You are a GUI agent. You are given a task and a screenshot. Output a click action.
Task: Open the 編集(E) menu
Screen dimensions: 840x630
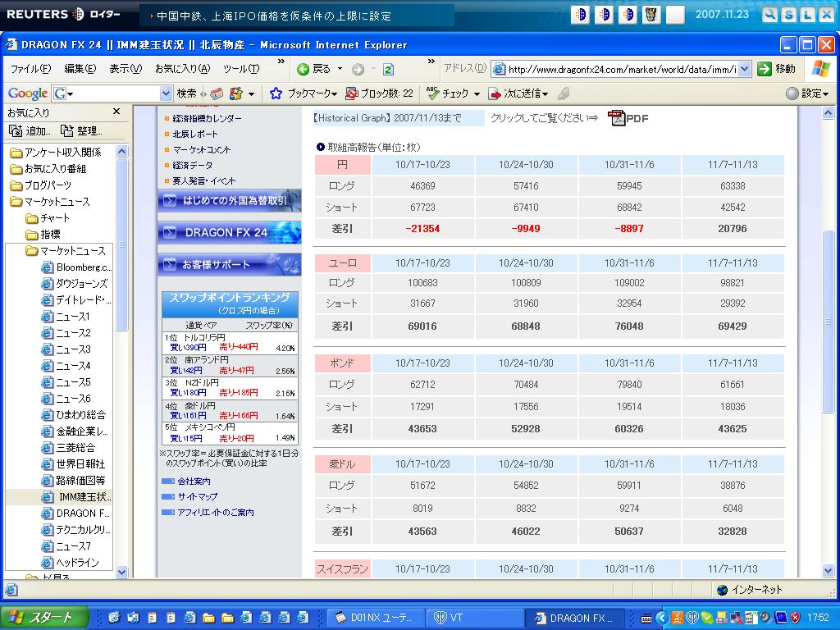[80, 69]
